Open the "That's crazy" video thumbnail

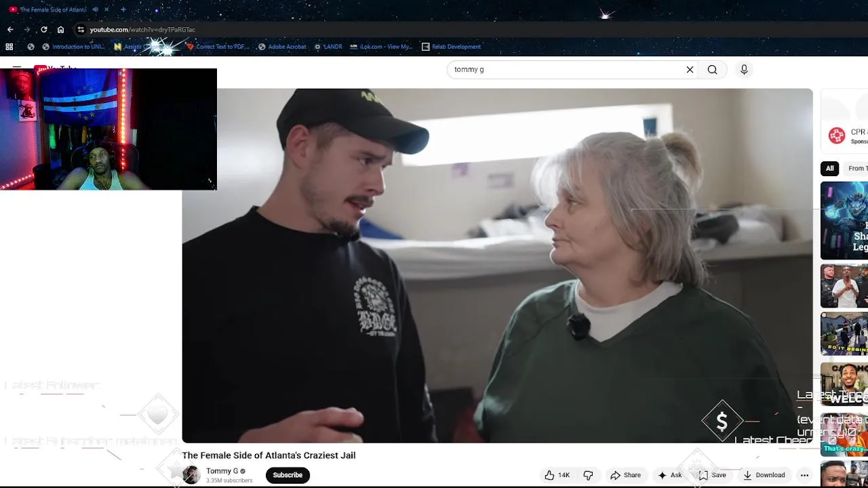click(x=844, y=434)
